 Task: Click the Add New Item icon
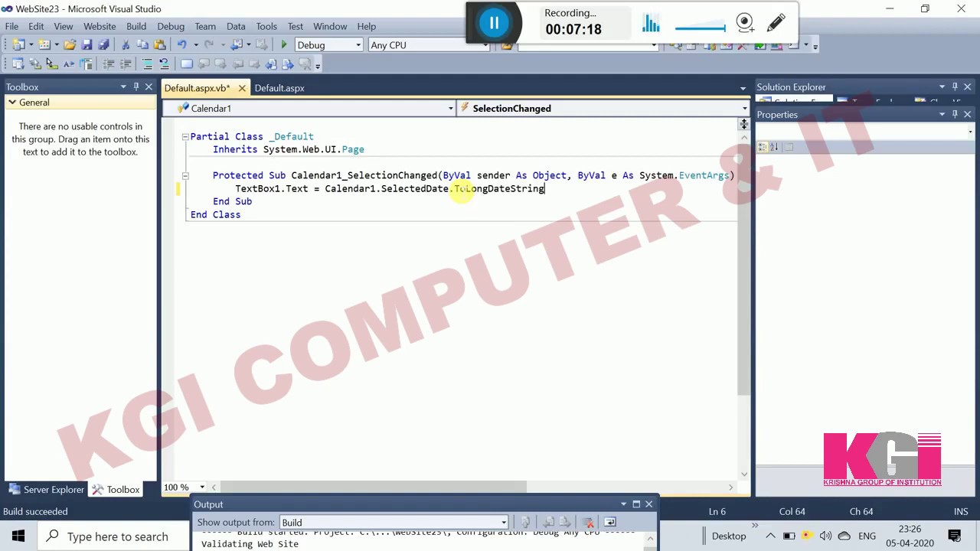pos(44,45)
